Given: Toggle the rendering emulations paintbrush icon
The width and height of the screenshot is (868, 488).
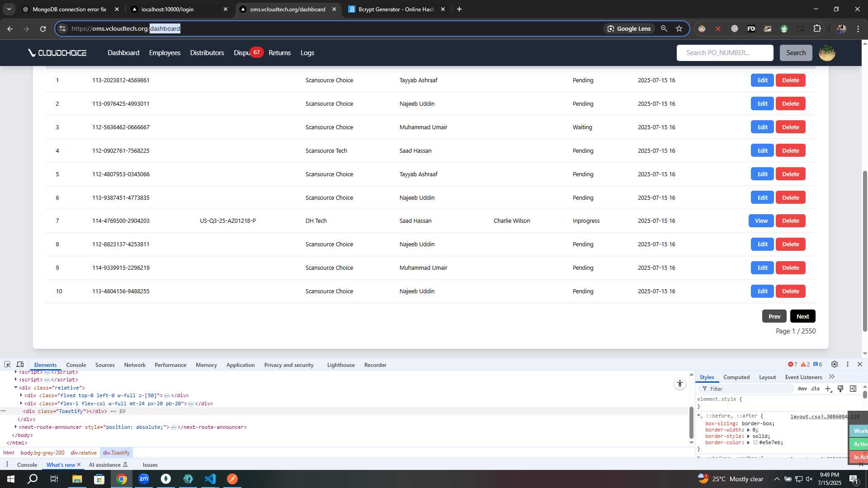Looking at the screenshot, I should pos(840,389).
